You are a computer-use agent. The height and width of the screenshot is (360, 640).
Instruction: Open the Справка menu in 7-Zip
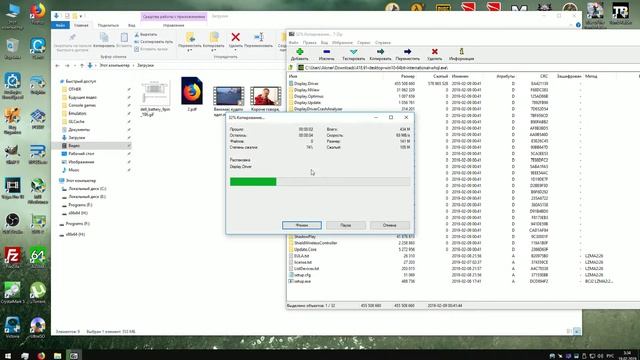pyautogui.click(x=383, y=42)
